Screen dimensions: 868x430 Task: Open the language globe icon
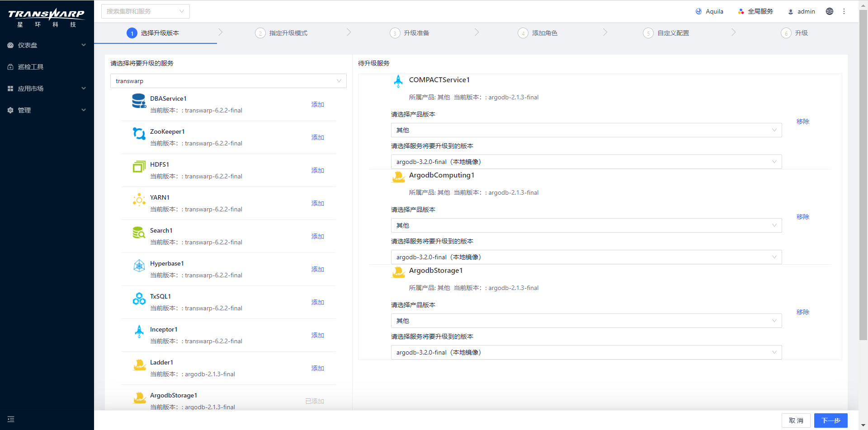click(830, 11)
